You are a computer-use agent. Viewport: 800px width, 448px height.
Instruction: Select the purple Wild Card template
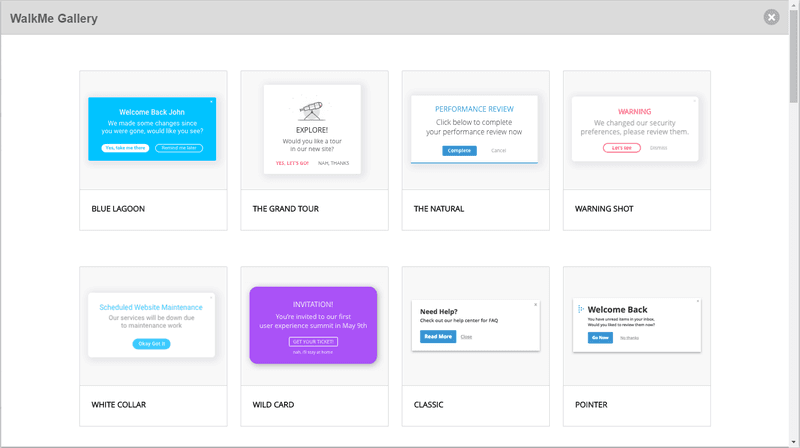click(x=313, y=325)
